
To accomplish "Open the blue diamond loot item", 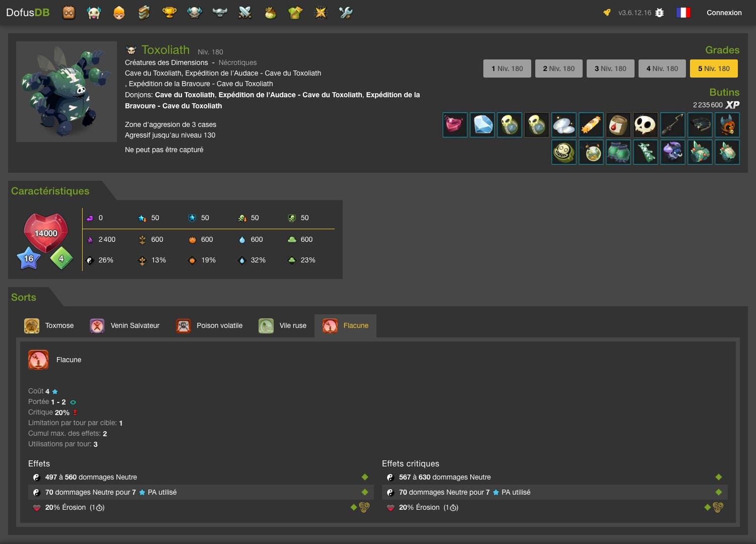I will [x=482, y=125].
